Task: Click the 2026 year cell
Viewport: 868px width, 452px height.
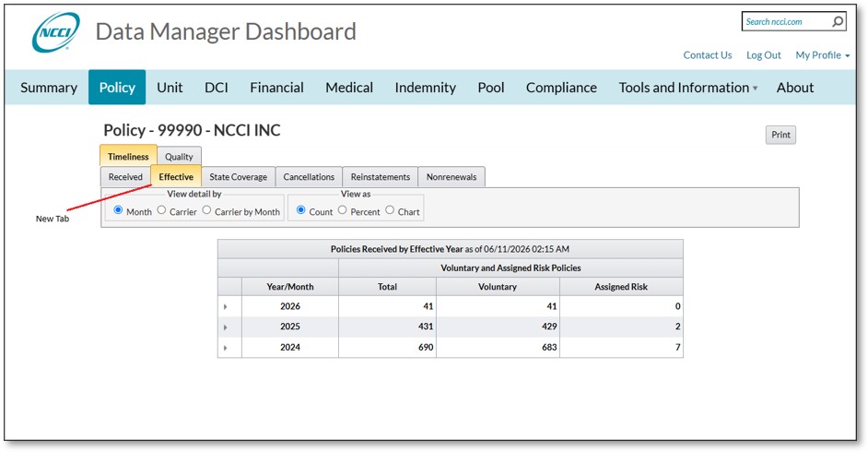Action: [x=290, y=306]
